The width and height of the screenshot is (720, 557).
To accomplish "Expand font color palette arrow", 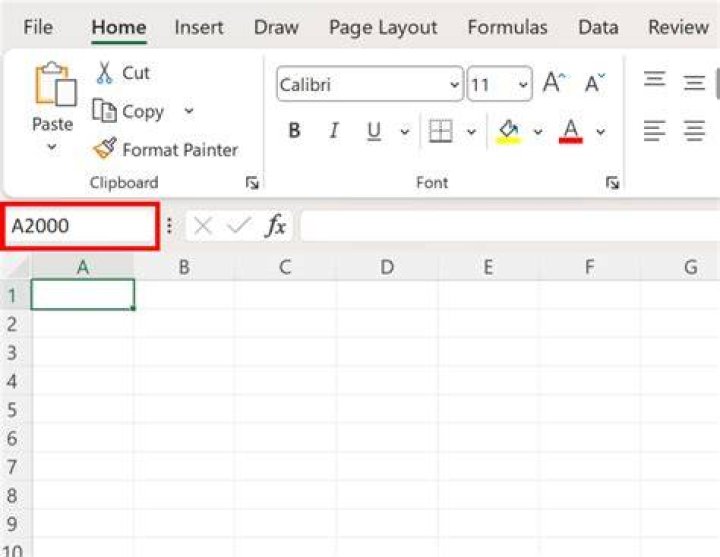I will pos(601,132).
